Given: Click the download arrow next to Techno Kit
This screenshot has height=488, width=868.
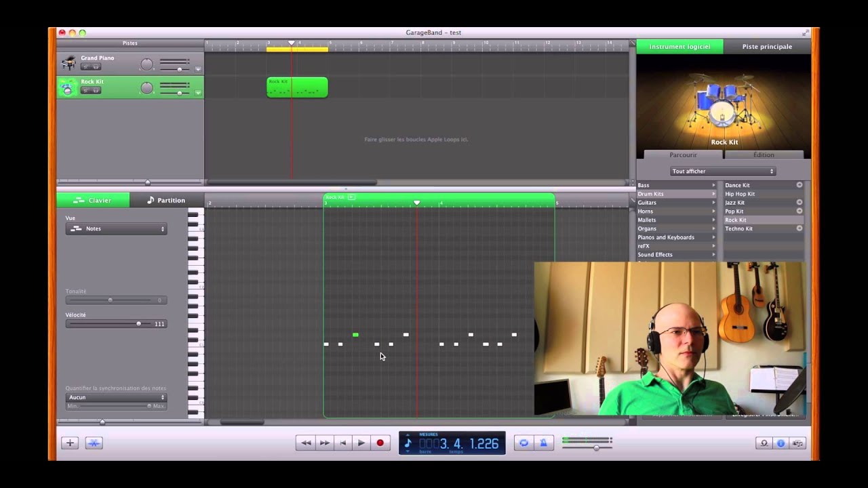Looking at the screenshot, I should [800, 228].
